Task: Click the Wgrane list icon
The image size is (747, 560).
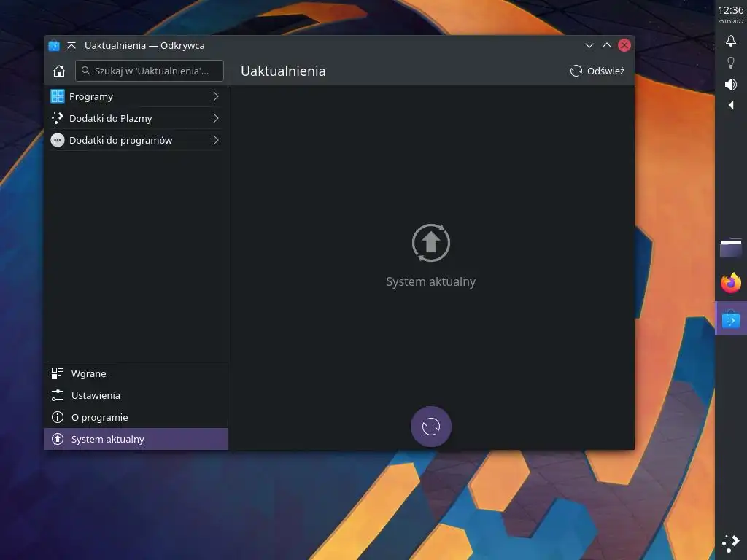Action: click(57, 374)
